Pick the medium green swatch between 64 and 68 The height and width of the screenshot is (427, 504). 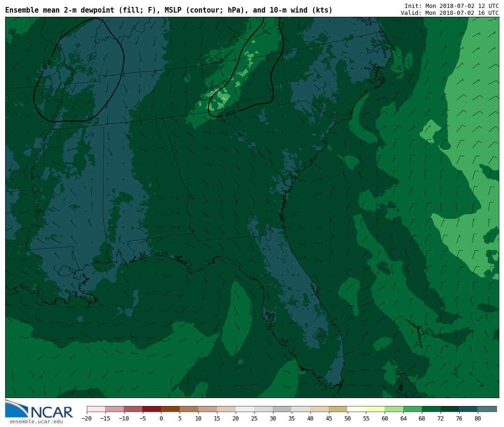point(413,409)
